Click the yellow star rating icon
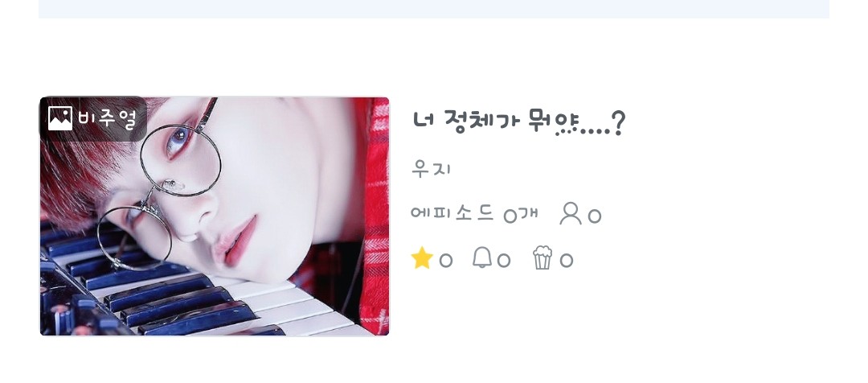This screenshot has width=868, height=383. click(422, 258)
